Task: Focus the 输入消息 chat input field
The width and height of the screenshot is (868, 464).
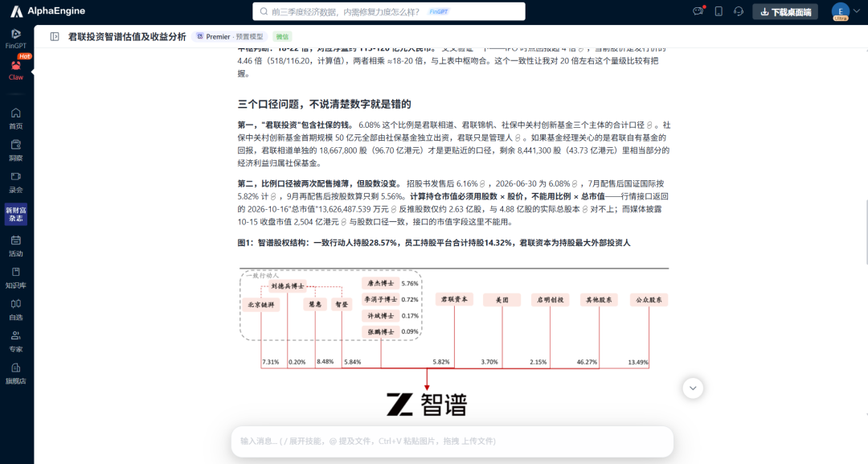Action: 452,441
